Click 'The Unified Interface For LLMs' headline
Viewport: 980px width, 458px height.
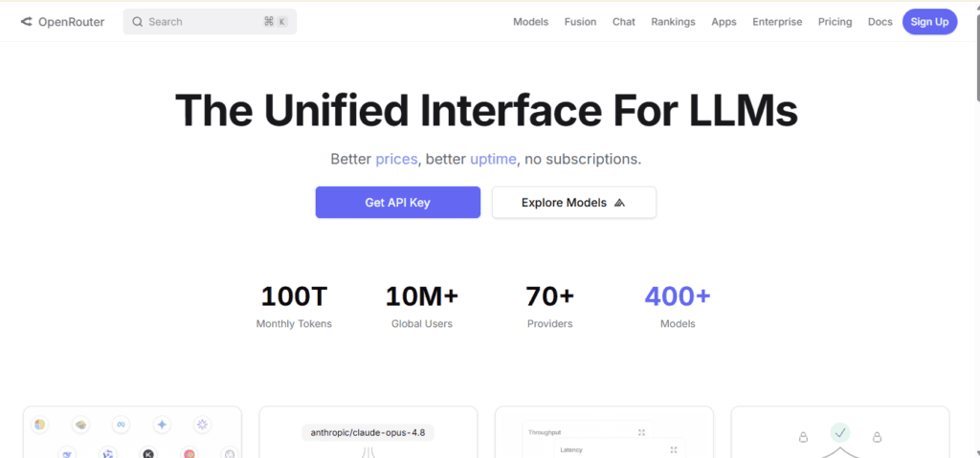pos(486,111)
